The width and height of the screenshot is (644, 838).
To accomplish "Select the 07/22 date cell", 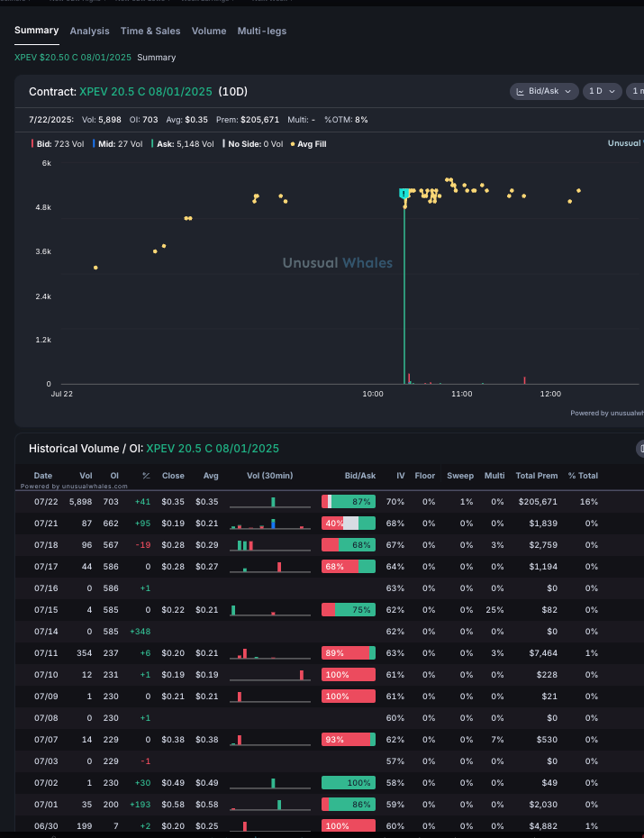I will tap(46, 502).
